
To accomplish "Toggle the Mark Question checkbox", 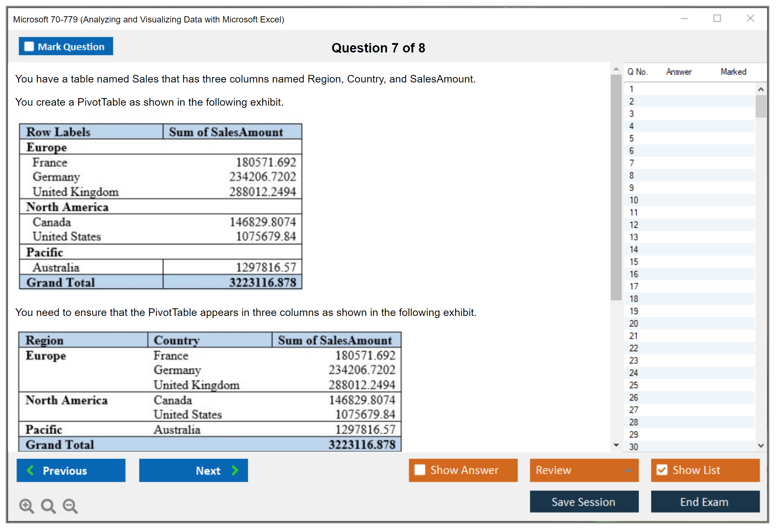I will [29, 47].
